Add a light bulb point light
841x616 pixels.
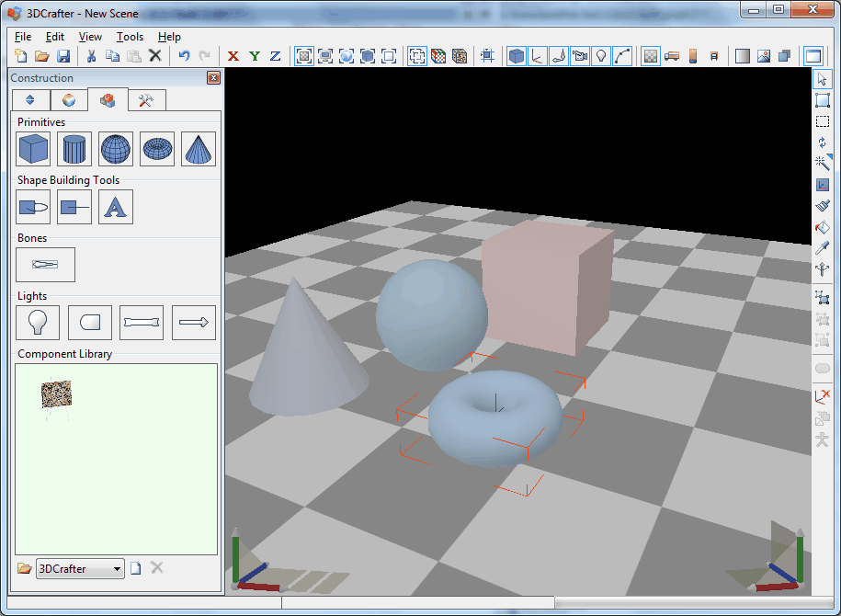tap(38, 323)
